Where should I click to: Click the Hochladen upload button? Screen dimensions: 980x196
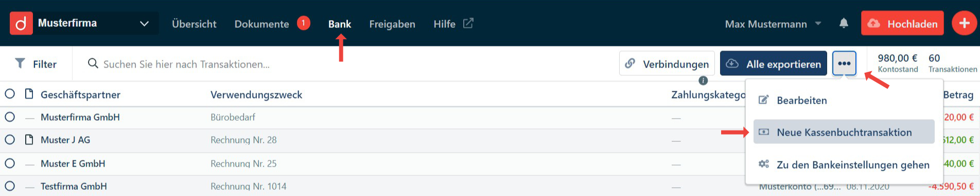pyautogui.click(x=902, y=23)
